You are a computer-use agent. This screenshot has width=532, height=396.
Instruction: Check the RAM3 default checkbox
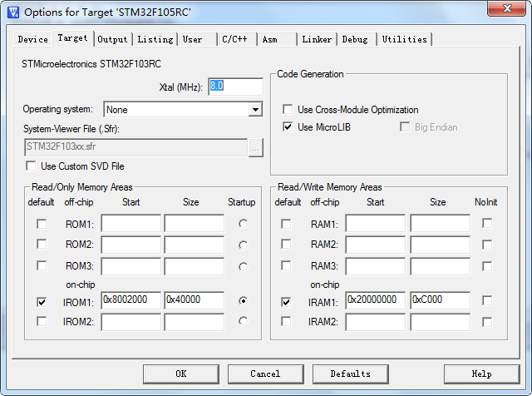pos(286,265)
